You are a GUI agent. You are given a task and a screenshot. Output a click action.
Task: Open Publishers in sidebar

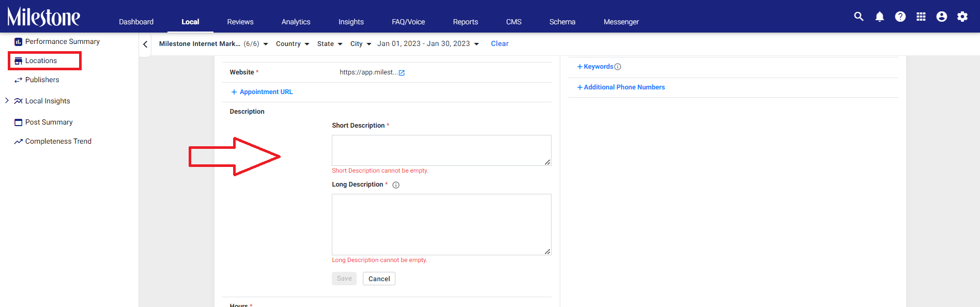coord(42,80)
